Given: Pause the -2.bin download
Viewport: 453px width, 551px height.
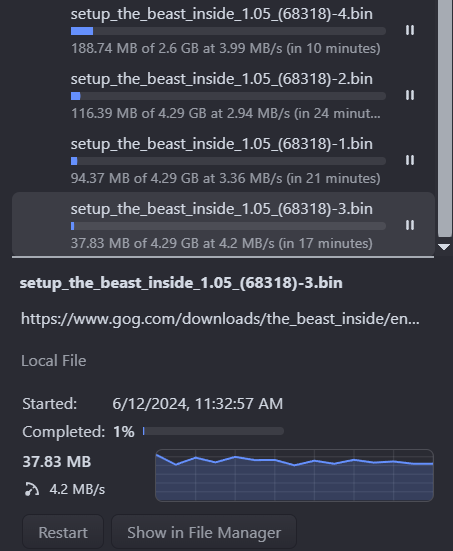Looking at the screenshot, I should (x=410, y=95).
